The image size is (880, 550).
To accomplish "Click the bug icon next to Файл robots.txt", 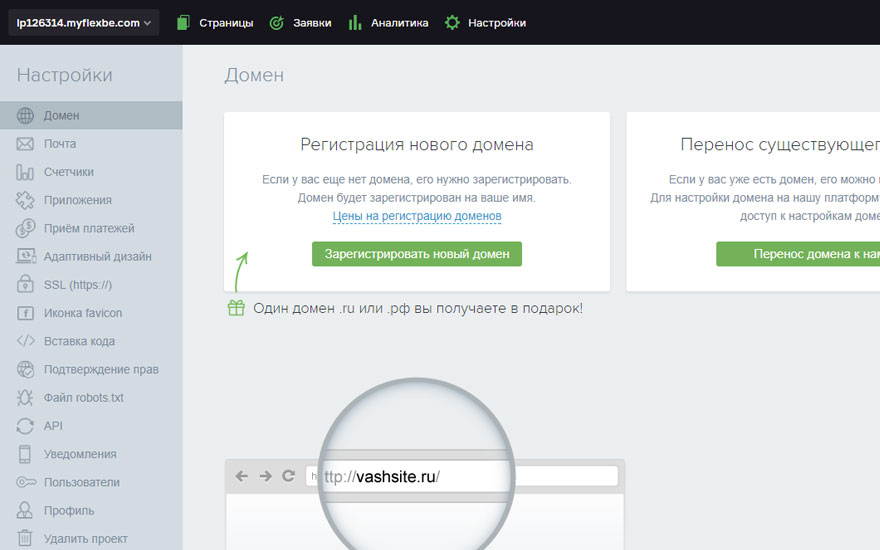I will click(x=25, y=398).
